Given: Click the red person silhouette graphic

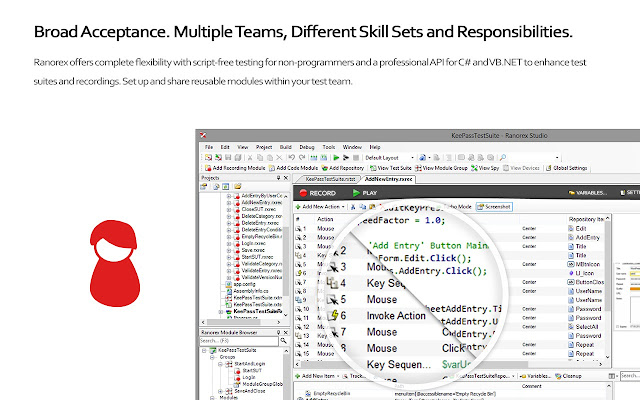Looking at the screenshot, I should [114, 263].
